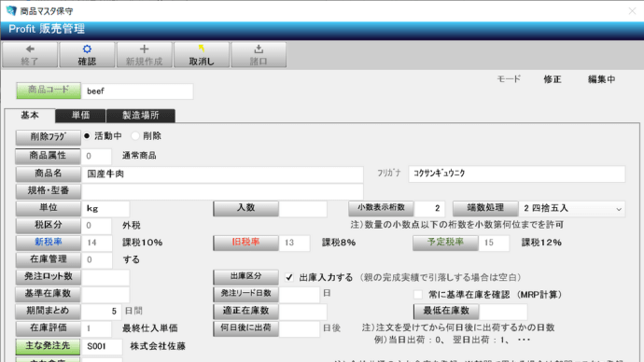The image size is (644, 362).
Task: Select the 削除 radio button
Action: (135, 136)
